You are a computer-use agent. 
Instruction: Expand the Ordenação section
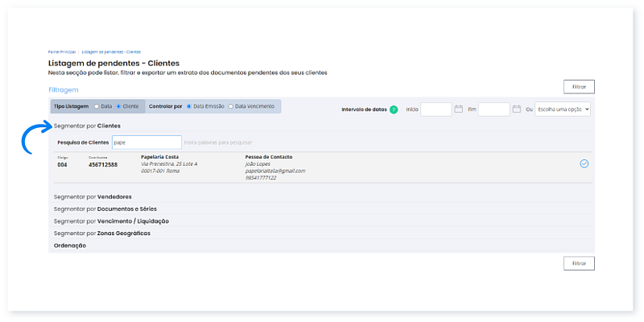70,246
